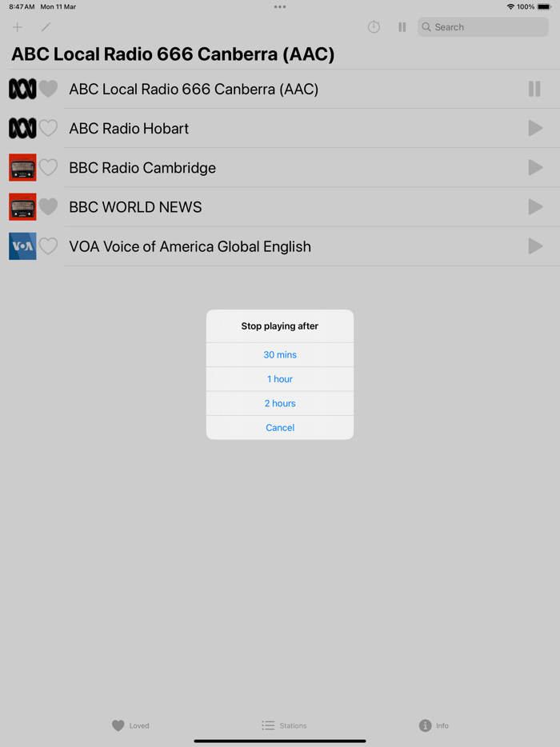Play BBC WORLD NEWS station
560x747 pixels.
(535, 207)
